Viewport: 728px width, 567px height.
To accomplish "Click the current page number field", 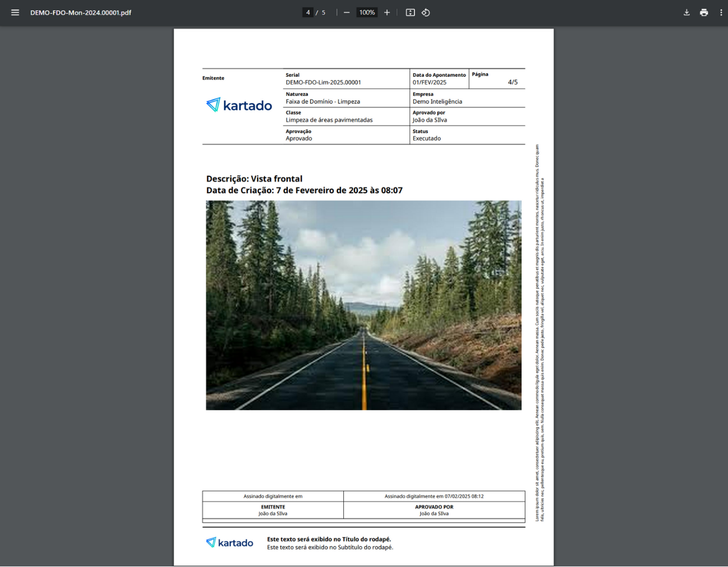I will [307, 12].
